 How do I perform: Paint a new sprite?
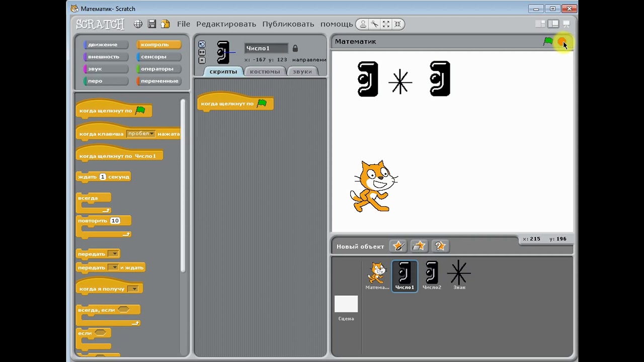coord(398,246)
